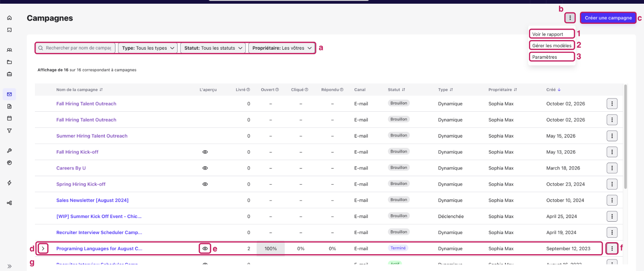Open the Summer Hiring Talent Outreach campaign
Viewport: 644px width, 271px height.
click(92, 136)
